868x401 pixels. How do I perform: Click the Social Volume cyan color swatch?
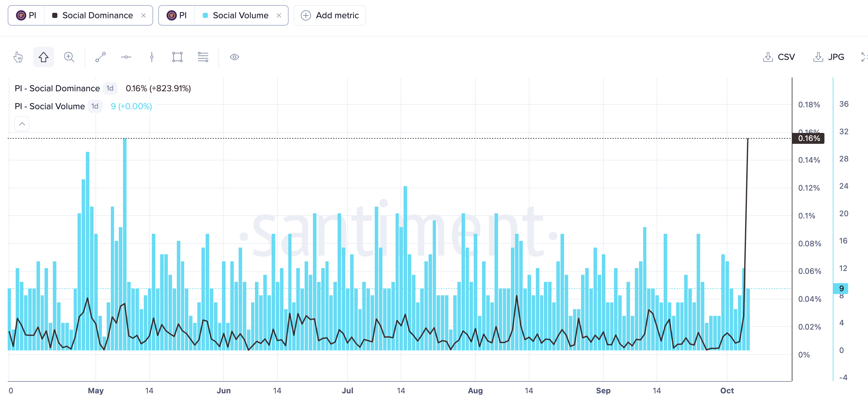click(x=205, y=15)
